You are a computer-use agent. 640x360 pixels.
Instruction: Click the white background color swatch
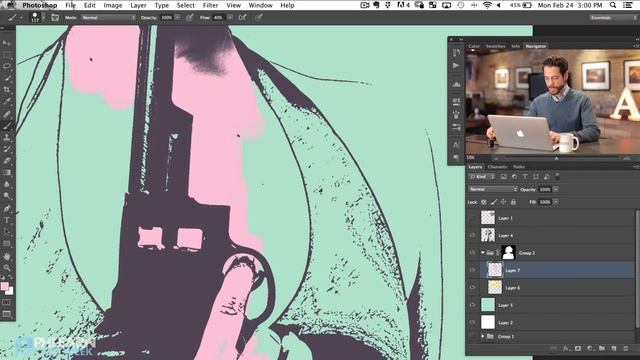(x=9, y=291)
